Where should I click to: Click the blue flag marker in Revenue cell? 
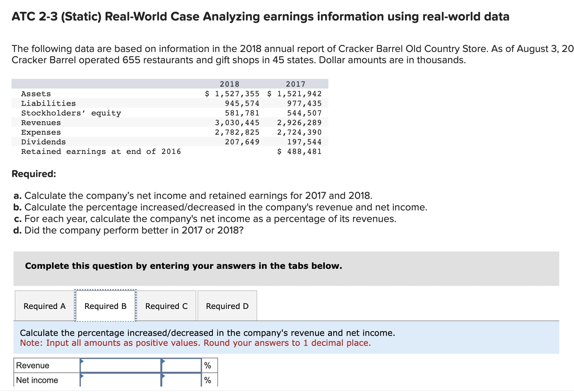click(82, 361)
